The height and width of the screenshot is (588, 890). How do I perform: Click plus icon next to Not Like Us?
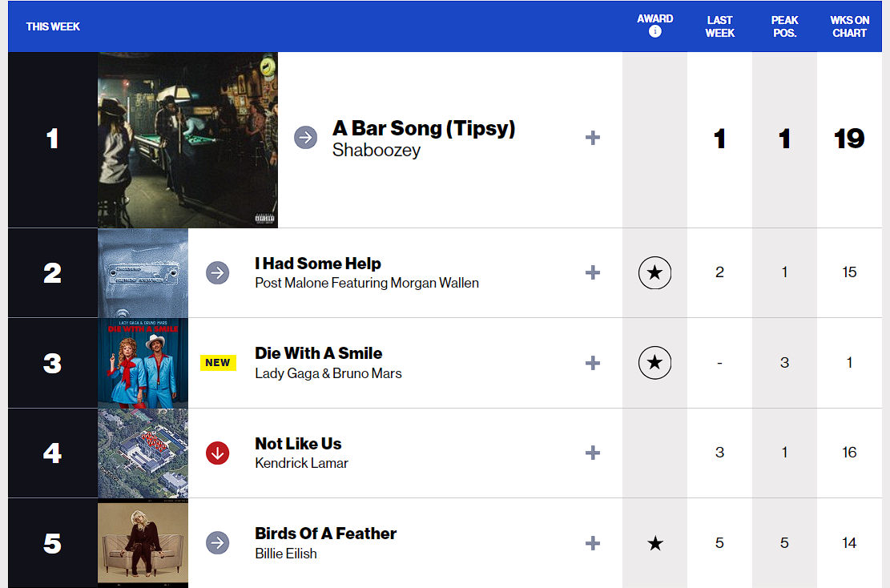(x=593, y=453)
